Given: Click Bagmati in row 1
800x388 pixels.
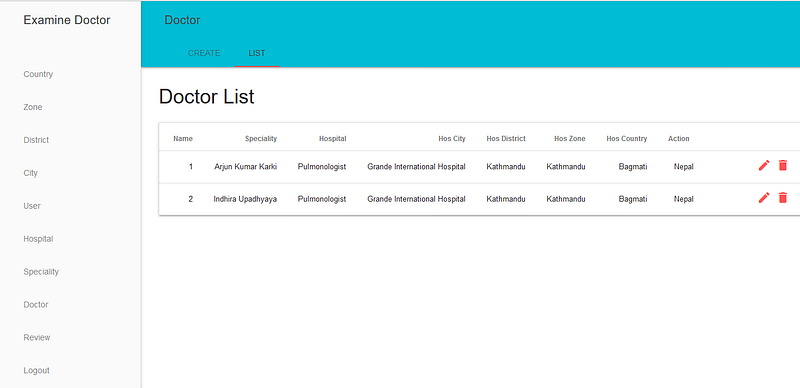Looking at the screenshot, I should [x=633, y=166].
